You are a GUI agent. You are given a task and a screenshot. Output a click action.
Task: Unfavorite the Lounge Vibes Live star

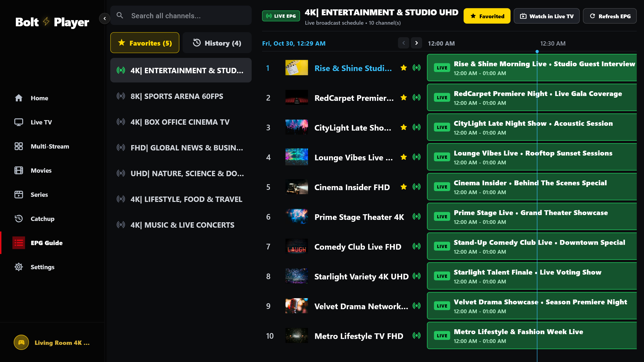coord(404,157)
